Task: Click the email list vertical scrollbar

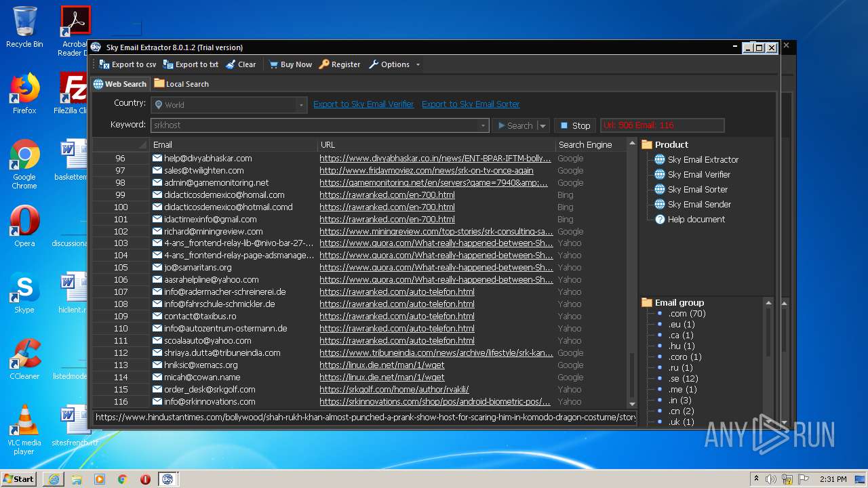Action: (x=632, y=274)
